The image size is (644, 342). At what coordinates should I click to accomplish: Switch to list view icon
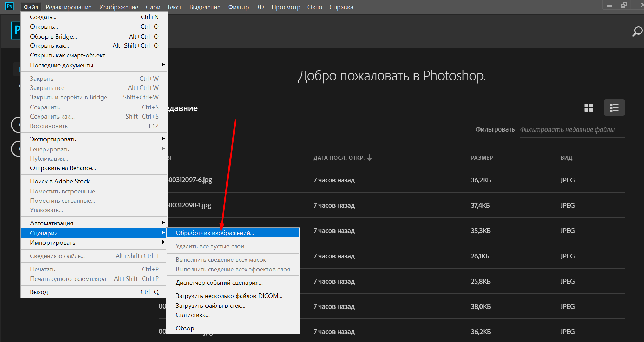[614, 108]
